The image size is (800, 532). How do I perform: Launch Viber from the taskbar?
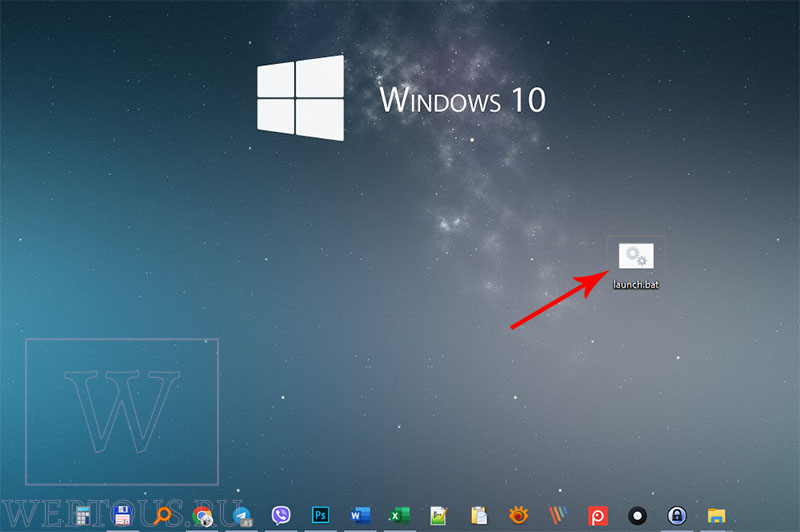281,516
